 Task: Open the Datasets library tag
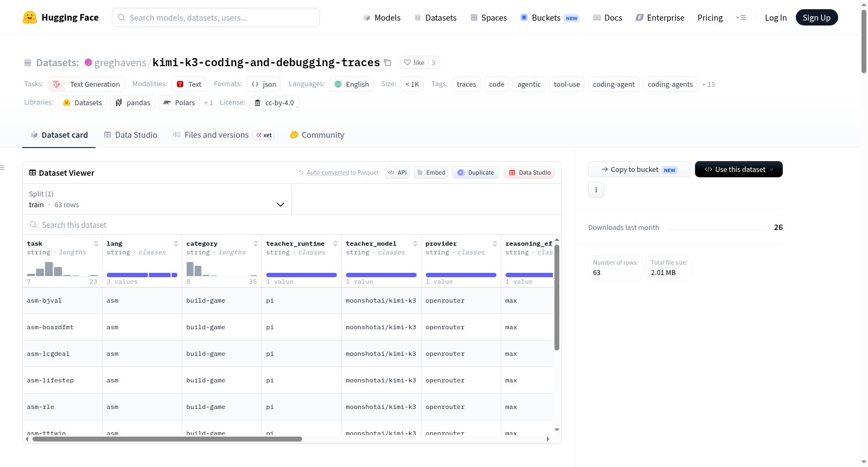click(x=82, y=103)
